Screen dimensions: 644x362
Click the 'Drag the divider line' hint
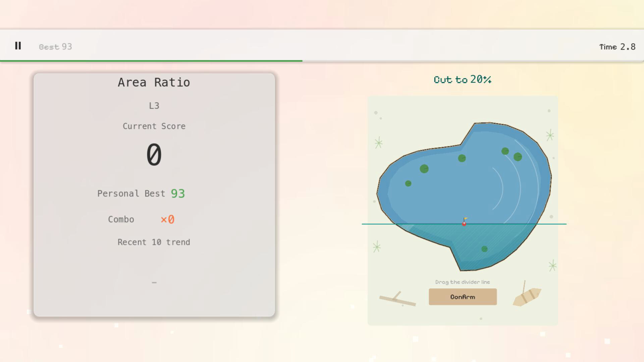463,282
